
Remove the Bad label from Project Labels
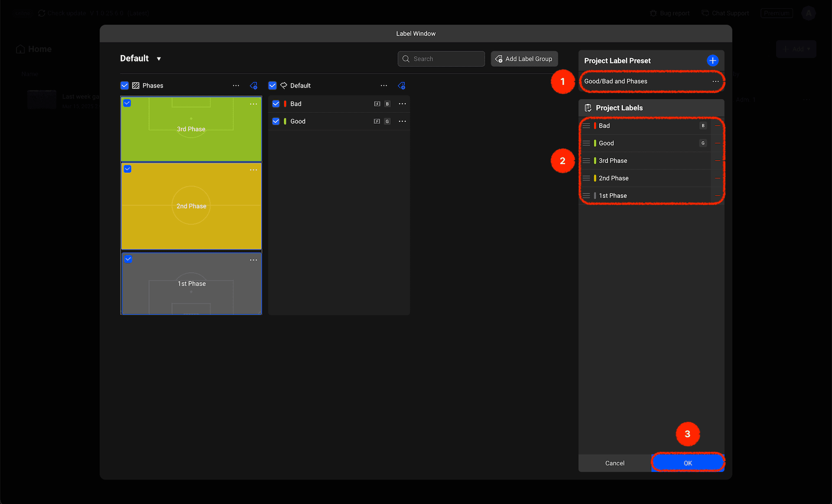(717, 126)
